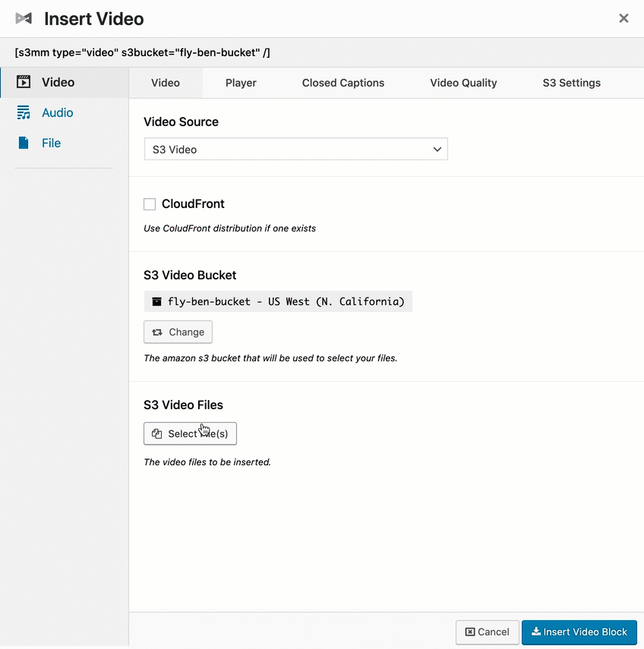
Task: Click the download icon on Insert Video Block
Action: pos(536,632)
